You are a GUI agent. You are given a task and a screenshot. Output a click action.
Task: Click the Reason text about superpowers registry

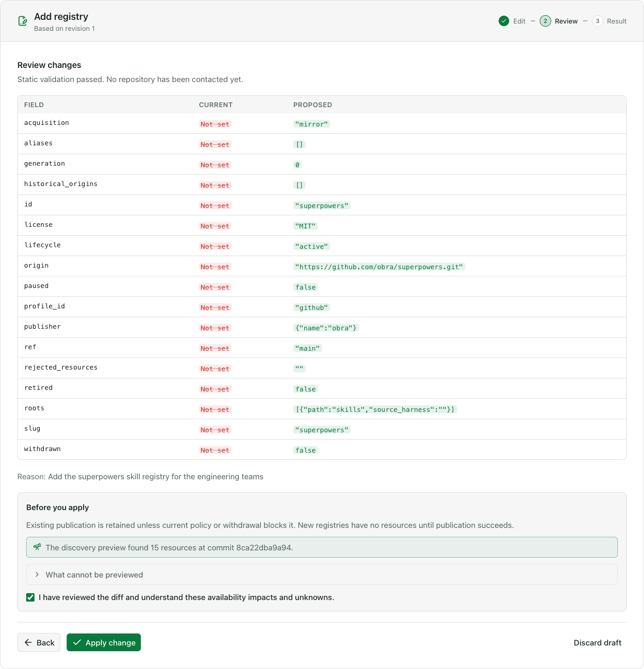[x=140, y=477]
